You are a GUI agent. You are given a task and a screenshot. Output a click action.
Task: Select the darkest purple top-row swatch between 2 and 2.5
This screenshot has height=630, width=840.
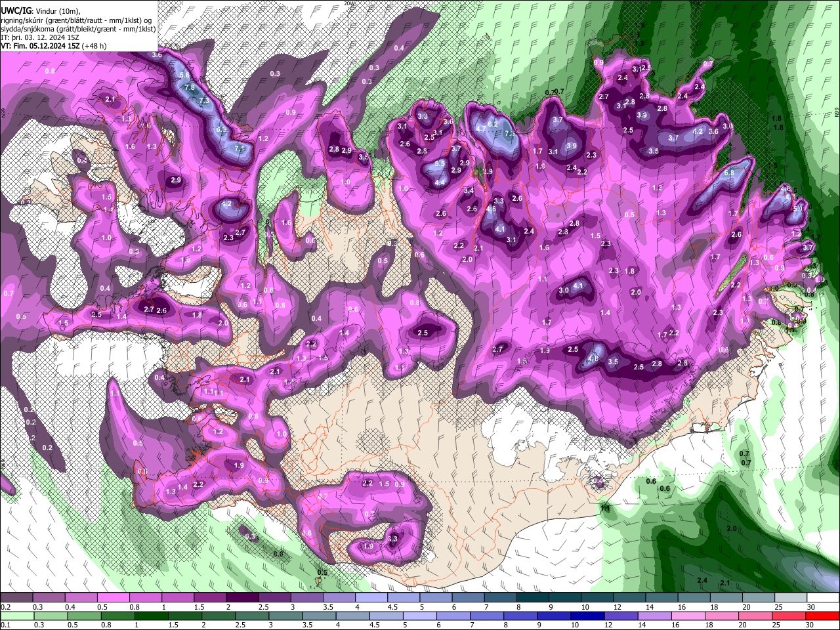pyautogui.click(x=241, y=598)
